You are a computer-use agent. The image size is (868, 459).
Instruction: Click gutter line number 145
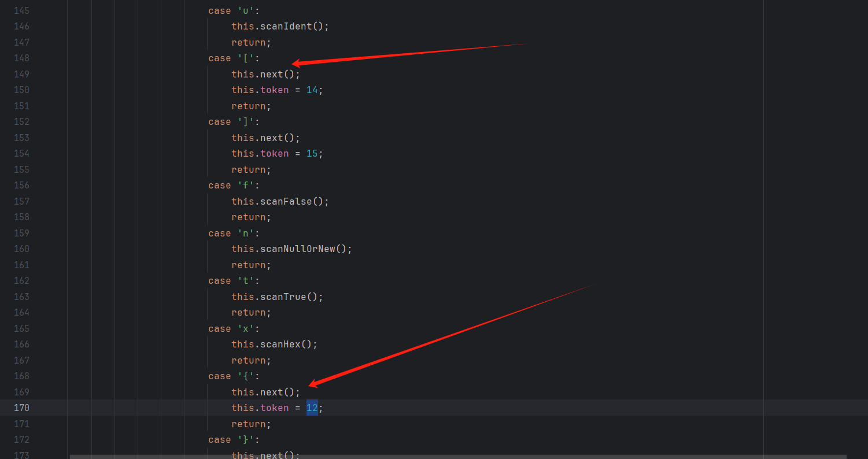21,10
